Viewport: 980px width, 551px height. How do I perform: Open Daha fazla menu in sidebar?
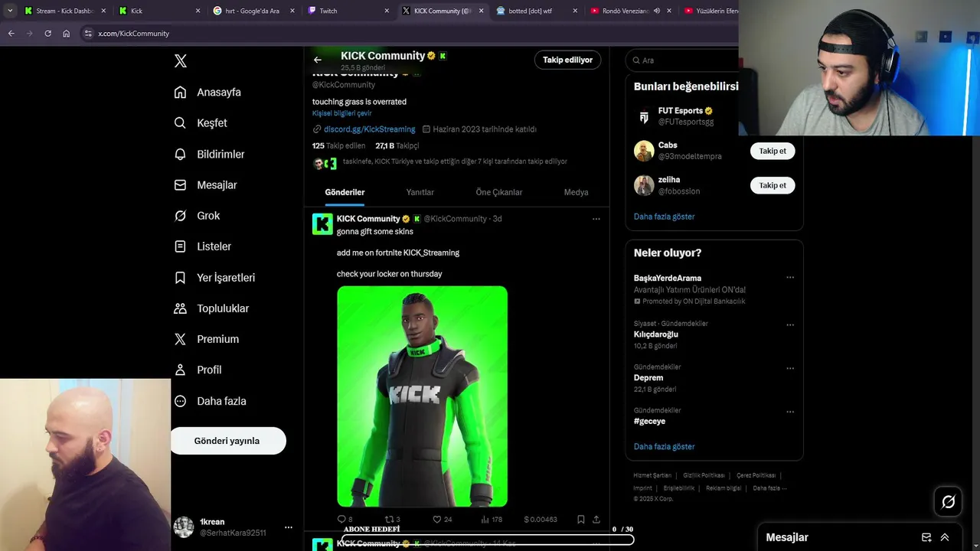click(211, 401)
